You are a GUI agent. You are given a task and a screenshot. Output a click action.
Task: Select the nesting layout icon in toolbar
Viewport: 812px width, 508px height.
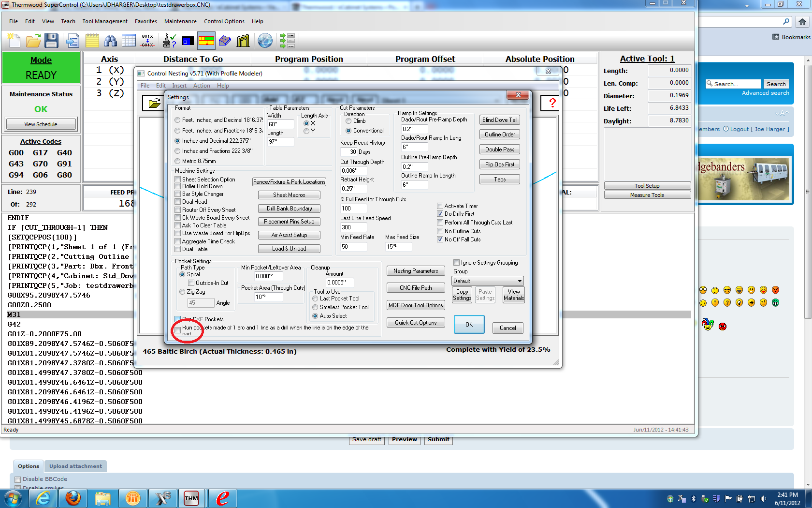pos(206,41)
